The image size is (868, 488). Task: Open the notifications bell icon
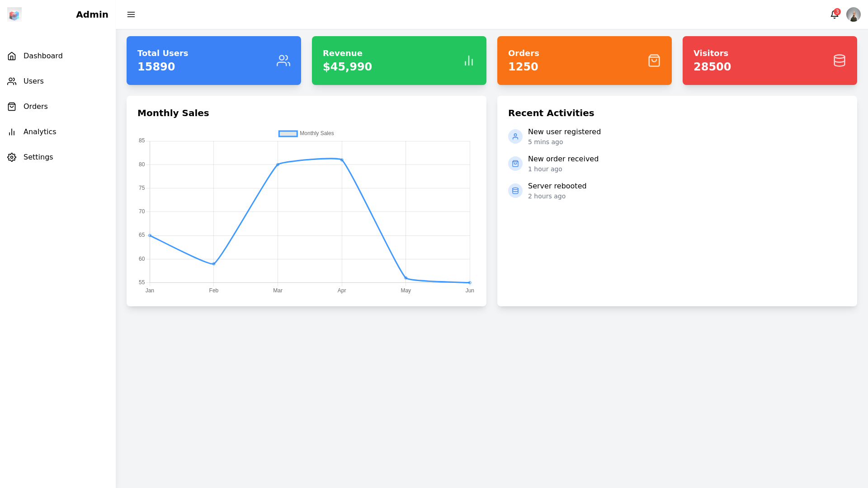[834, 14]
